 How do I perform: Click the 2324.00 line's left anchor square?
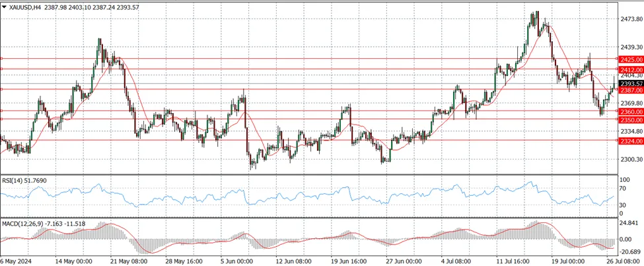(1, 140)
